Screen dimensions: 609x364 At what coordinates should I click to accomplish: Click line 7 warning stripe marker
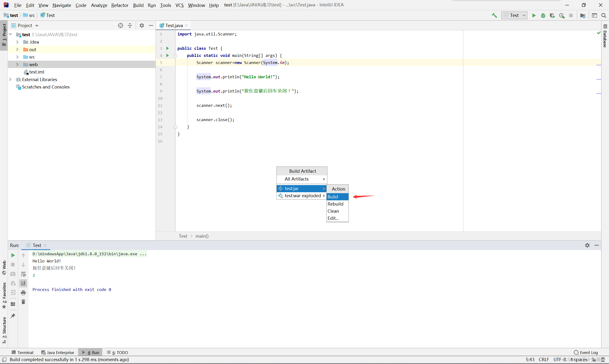tap(599, 79)
